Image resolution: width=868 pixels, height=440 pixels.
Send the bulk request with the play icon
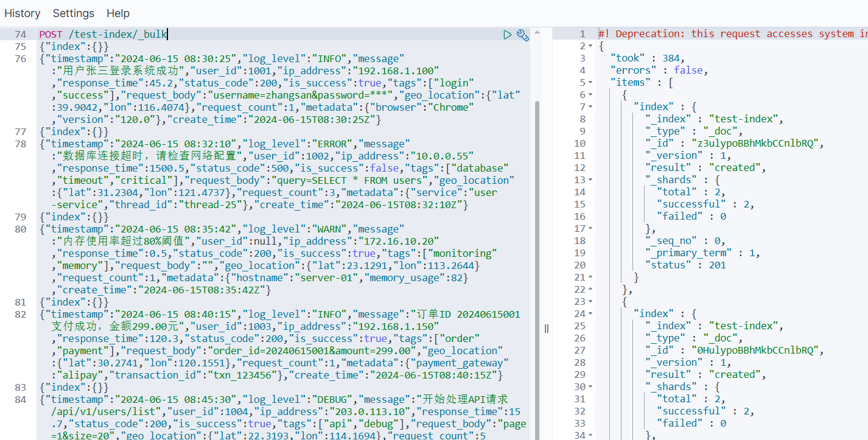(507, 35)
